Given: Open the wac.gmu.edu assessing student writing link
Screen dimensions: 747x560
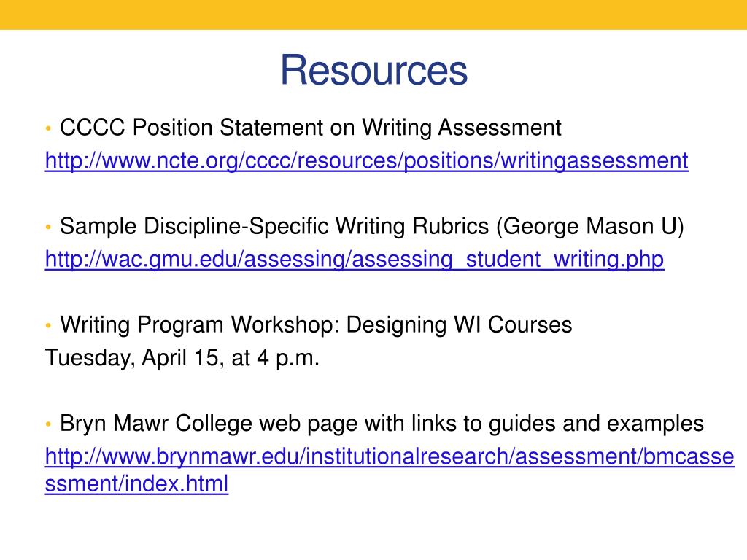Looking at the screenshot, I should [354, 259].
